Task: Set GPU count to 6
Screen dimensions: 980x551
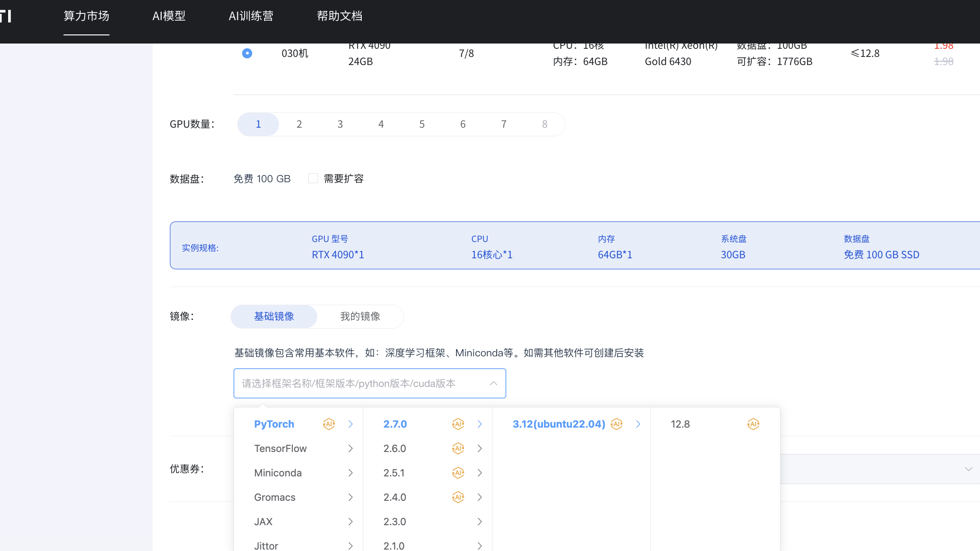Action: [x=463, y=124]
